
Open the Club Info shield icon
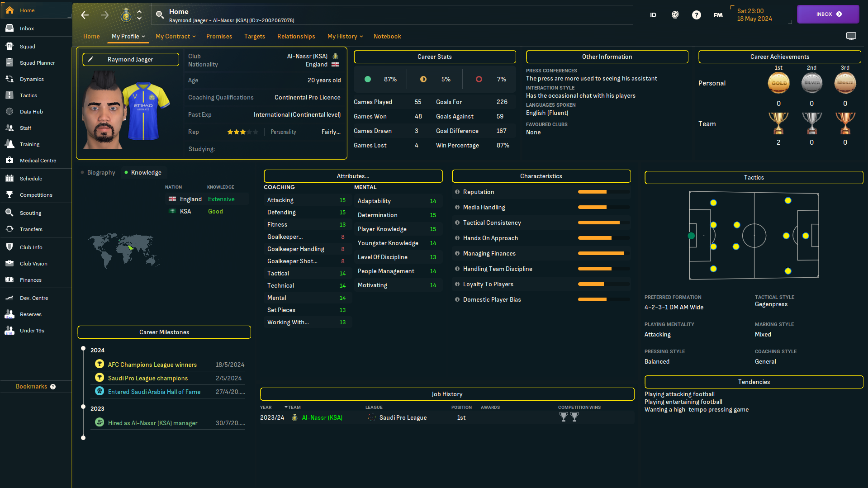pyautogui.click(x=9, y=247)
